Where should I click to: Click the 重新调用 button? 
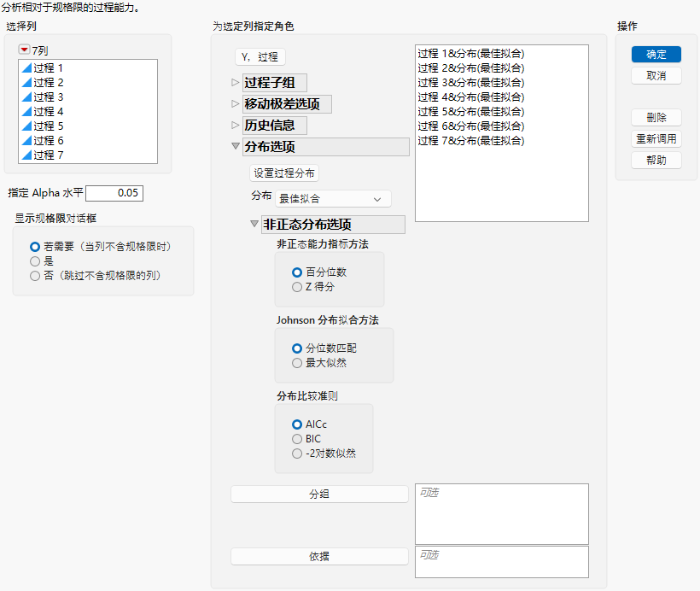[656, 139]
